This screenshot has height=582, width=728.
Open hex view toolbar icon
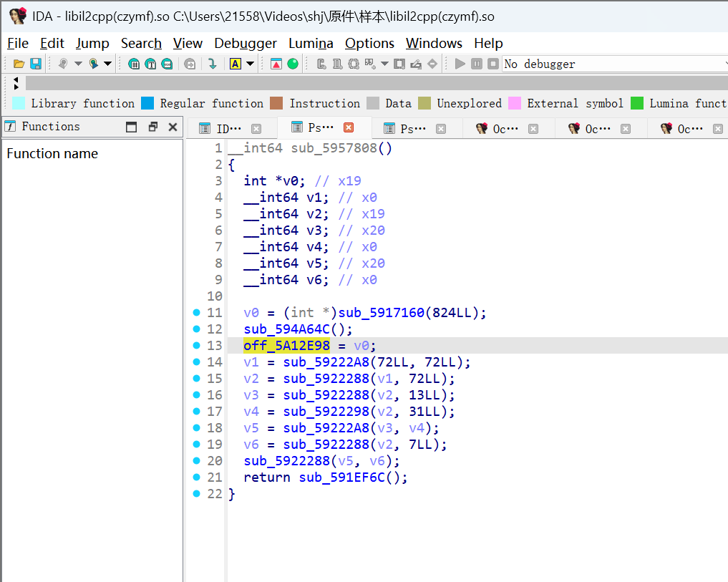134,64
